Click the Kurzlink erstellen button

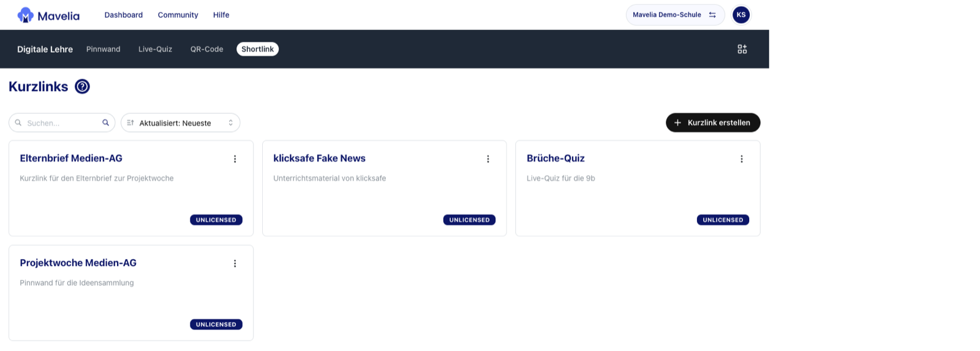click(x=713, y=123)
